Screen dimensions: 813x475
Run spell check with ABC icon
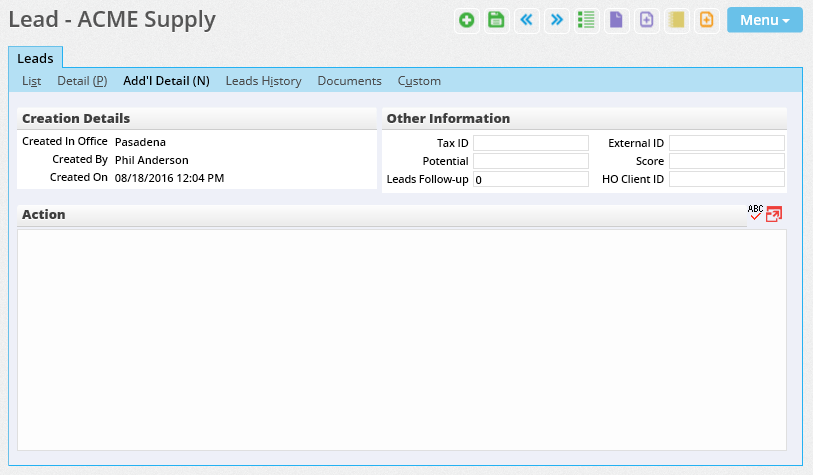pos(755,213)
